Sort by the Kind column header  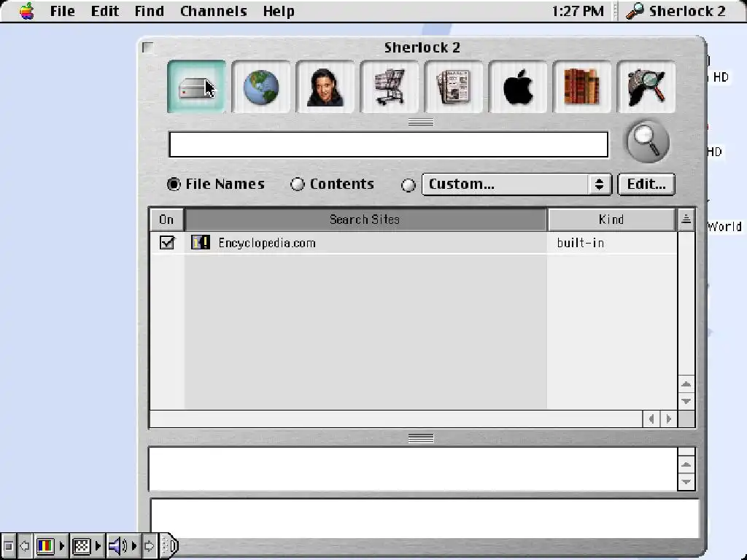611,219
